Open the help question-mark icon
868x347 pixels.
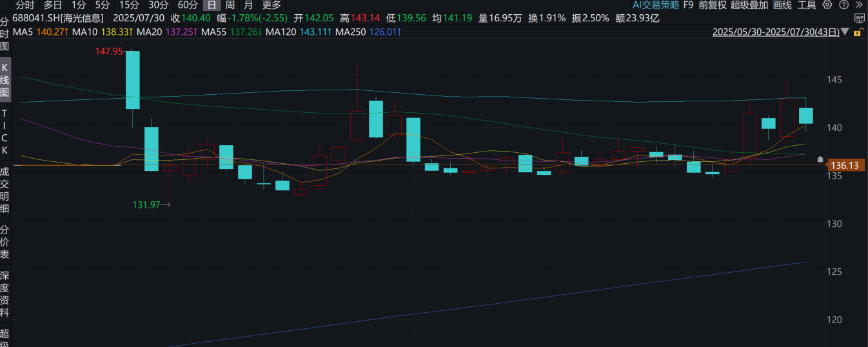[842, 5]
